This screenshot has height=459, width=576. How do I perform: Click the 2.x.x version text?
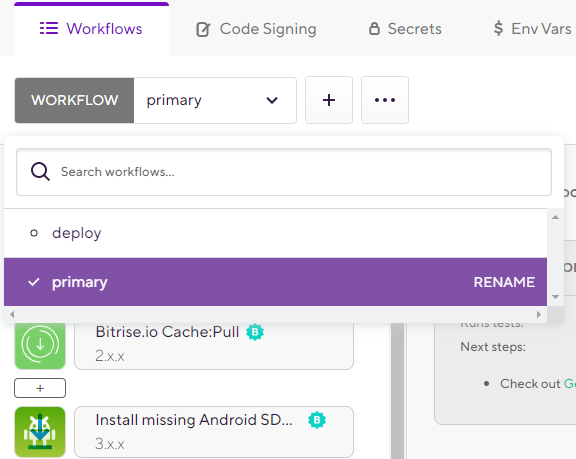coord(109,356)
